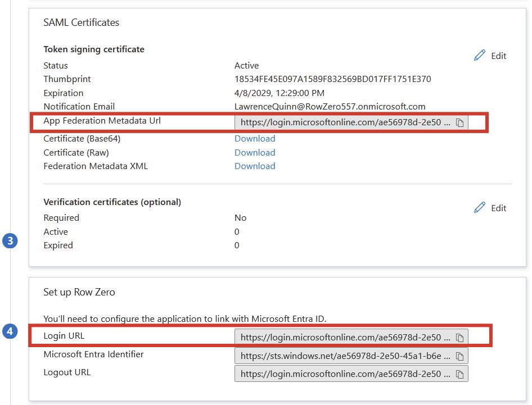Click the text about configuring Microsoft Entra ID

pos(185,319)
